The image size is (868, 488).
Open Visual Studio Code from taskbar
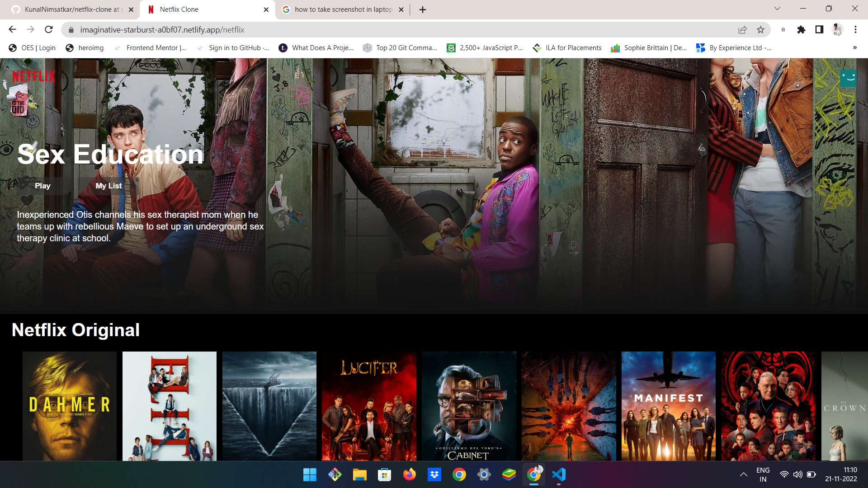[x=559, y=474]
